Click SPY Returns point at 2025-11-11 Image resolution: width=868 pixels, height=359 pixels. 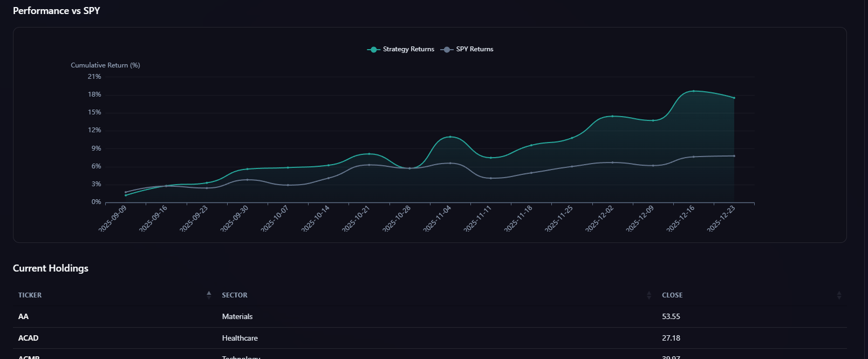[x=491, y=178]
